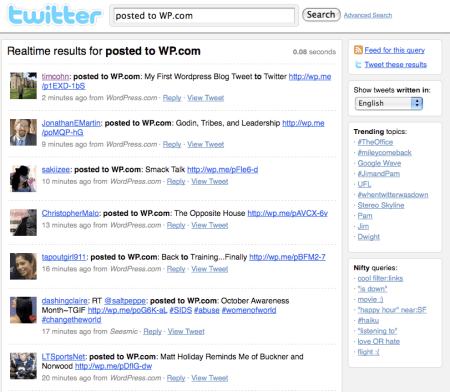The height and width of the screenshot is (392, 450).
Task: Open flight :( nifty query
Action: (368, 352)
